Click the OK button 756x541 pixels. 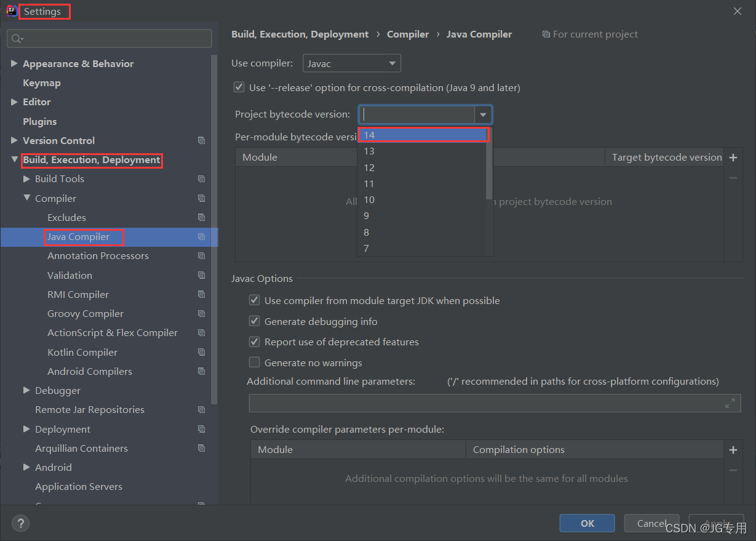click(x=587, y=523)
